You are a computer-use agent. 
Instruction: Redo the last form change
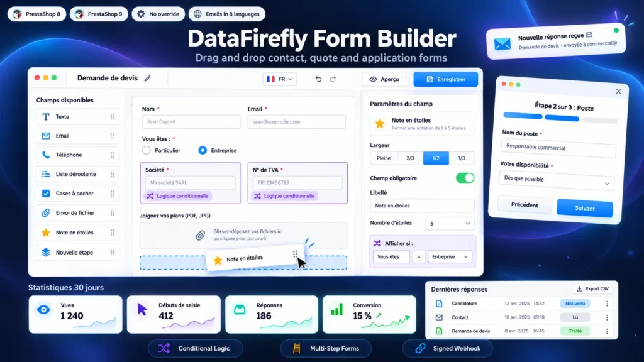coord(333,79)
